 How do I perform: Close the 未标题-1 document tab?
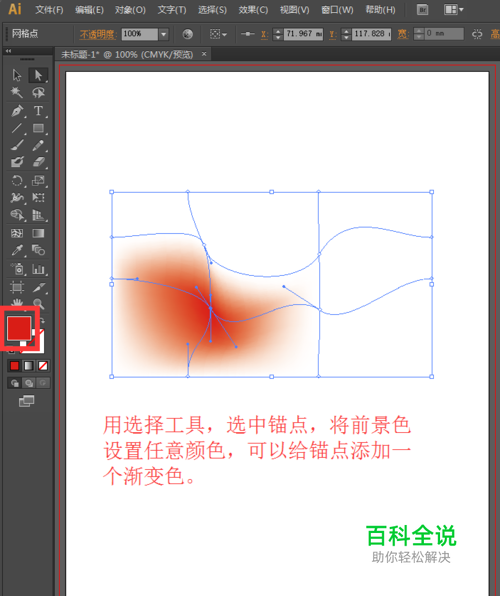(x=204, y=54)
